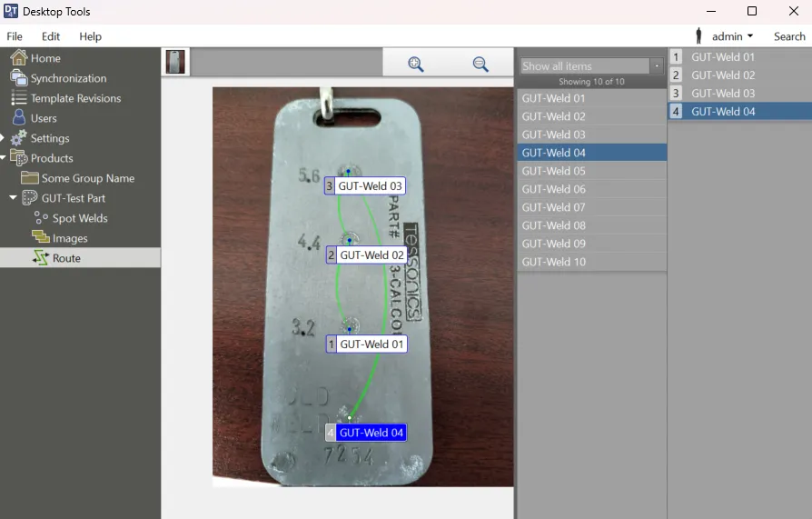This screenshot has width=812, height=519.
Task: Select GUT-Weld 05 in the items list
Action: pyautogui.click(x=591, y=171)
